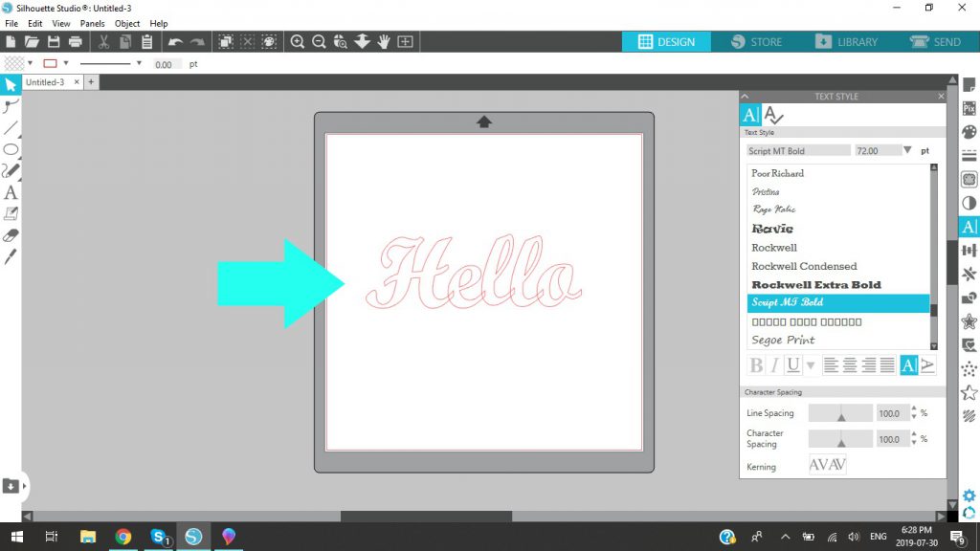Open the Pix Scan panel icon
The width and height of the screenshot is (980, 551).
(969, 108)
